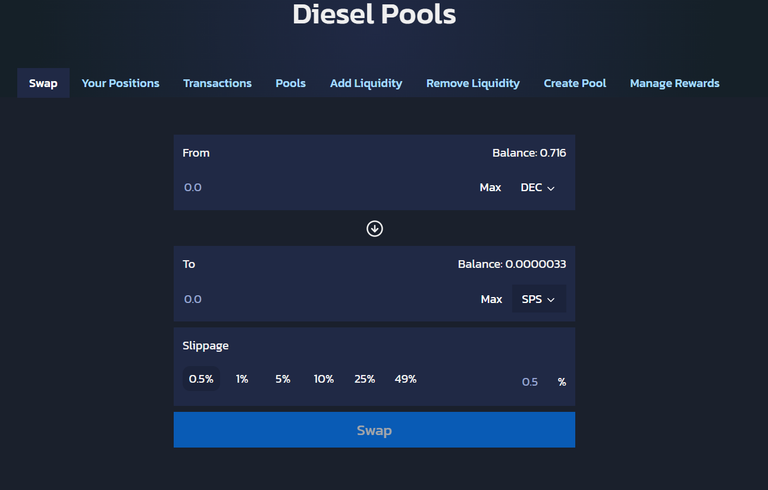Image resolution: width=768 pixels, height=490 pixels.
Task: Switch to Your Positions tab
Action: (x=120, y=83)
